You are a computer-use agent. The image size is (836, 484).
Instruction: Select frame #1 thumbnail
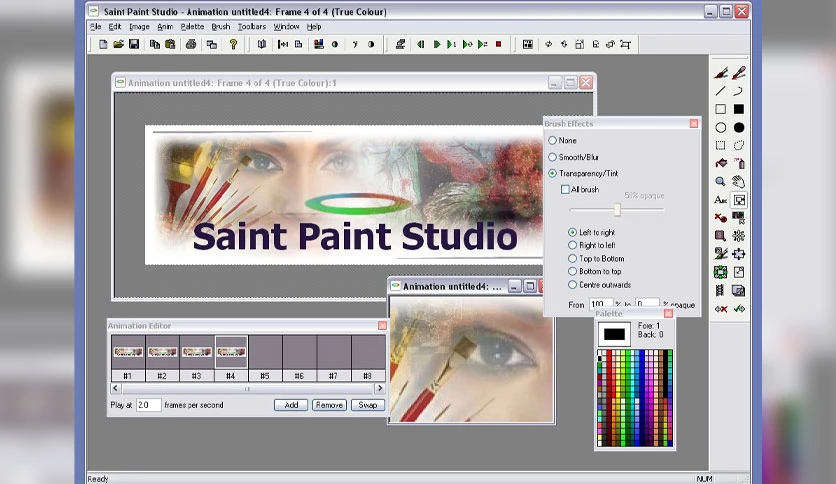pyautogui.click(x=128, y=352)
